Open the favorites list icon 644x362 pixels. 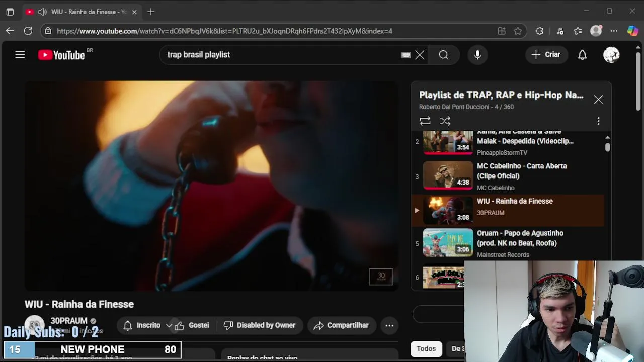[x=578, y=31]
